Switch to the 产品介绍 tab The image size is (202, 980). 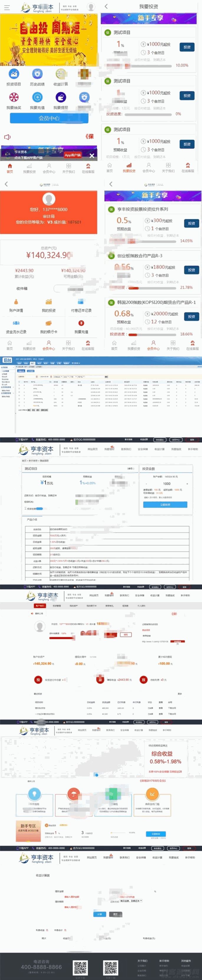[32, 519]
